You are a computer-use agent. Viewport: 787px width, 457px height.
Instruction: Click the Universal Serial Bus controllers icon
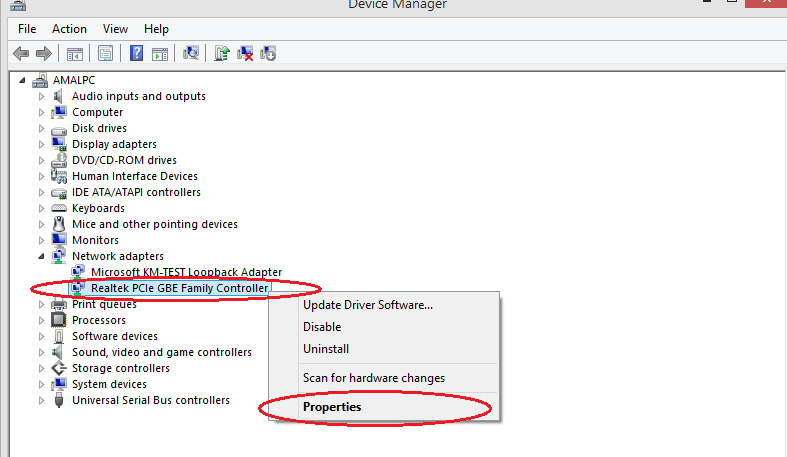pyautogui.click(x=59, y=400)
